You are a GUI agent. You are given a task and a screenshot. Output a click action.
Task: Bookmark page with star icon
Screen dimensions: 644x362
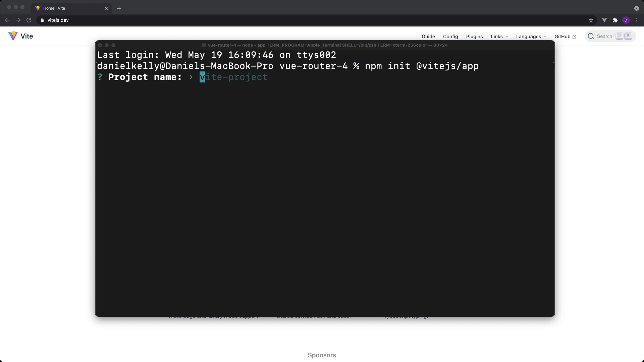(591, 20)
